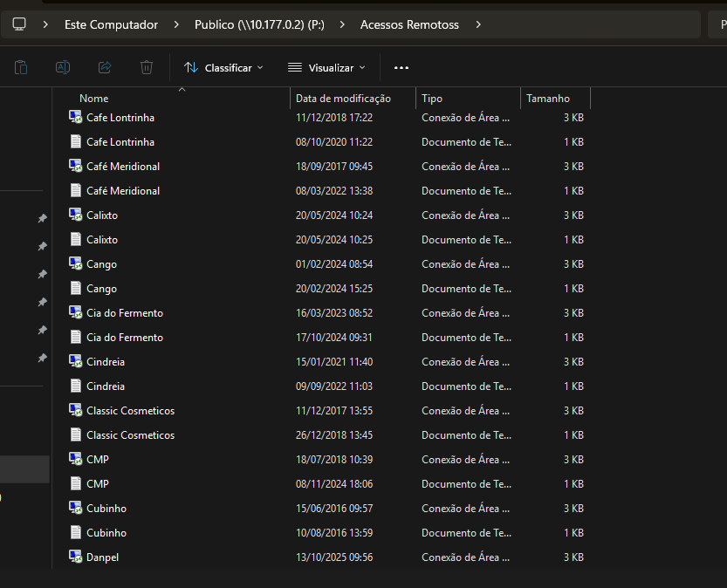Image resolution: width=727 pixels, height=588 pixels.
Task: Sort by Data de modificação column header
Action: [x=343, y=99]
